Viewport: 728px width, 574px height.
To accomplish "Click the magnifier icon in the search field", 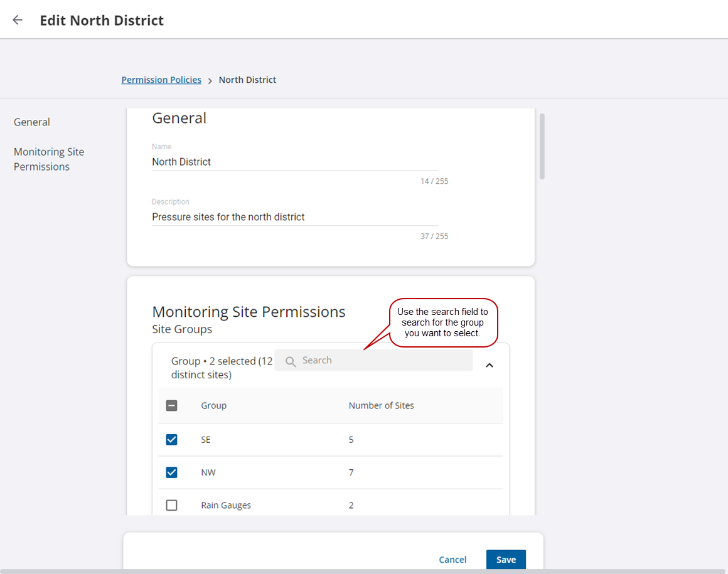I will tap(290, 361).
